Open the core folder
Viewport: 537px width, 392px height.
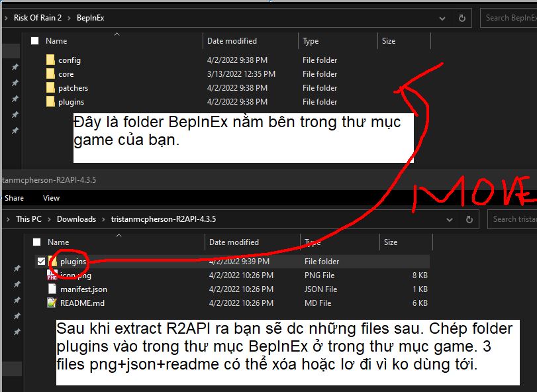[x=66, y=73]
